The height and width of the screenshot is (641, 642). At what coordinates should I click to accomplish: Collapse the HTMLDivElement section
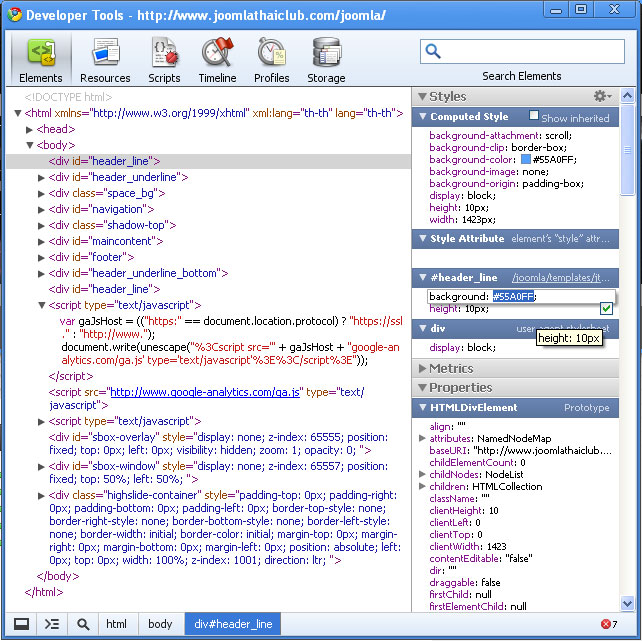tap(423, 407)
